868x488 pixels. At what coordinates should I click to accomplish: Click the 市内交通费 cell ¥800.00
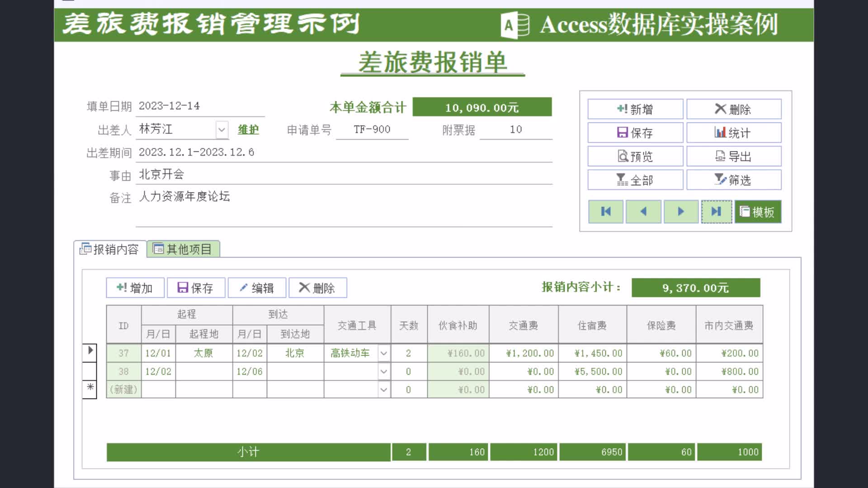click(x=729, y=371)
